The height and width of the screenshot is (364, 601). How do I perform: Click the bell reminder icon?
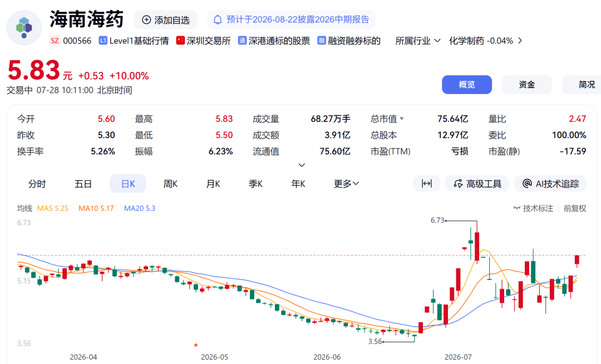218,20
